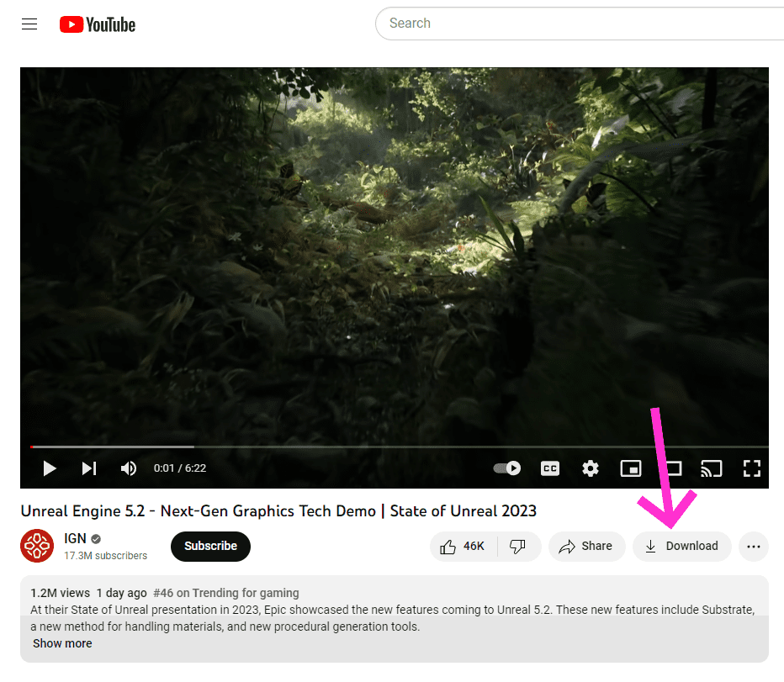Skip to the next video
The height and width of the screenshot is (682, 784).
coord(89,468)
